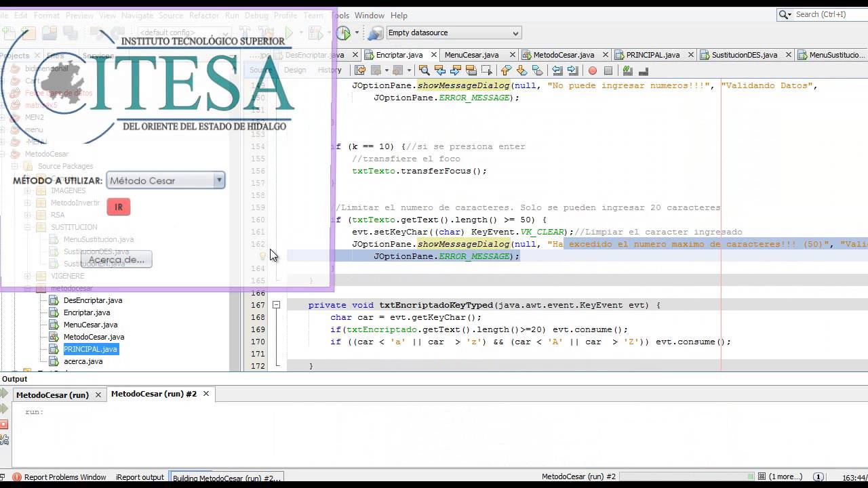
Task: Click the Profile Project clock icon
Action: 344,33
